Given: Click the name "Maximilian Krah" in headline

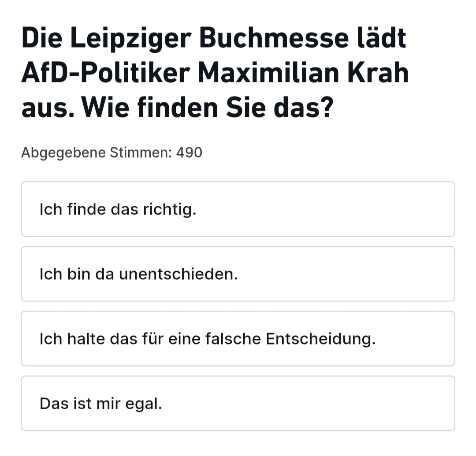Looking at the screenshot, I should pos(303,73).
